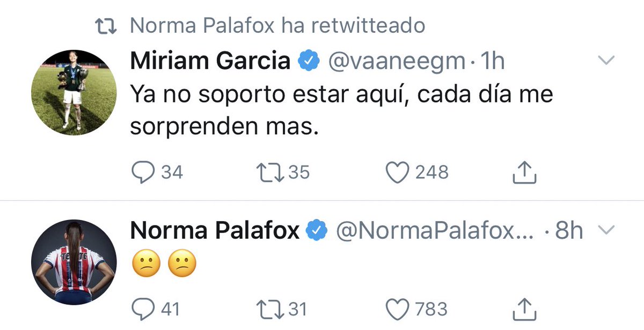Open Norma Palafox's profile picture
This screenshot has width=644, height=330.
point(74,262)
